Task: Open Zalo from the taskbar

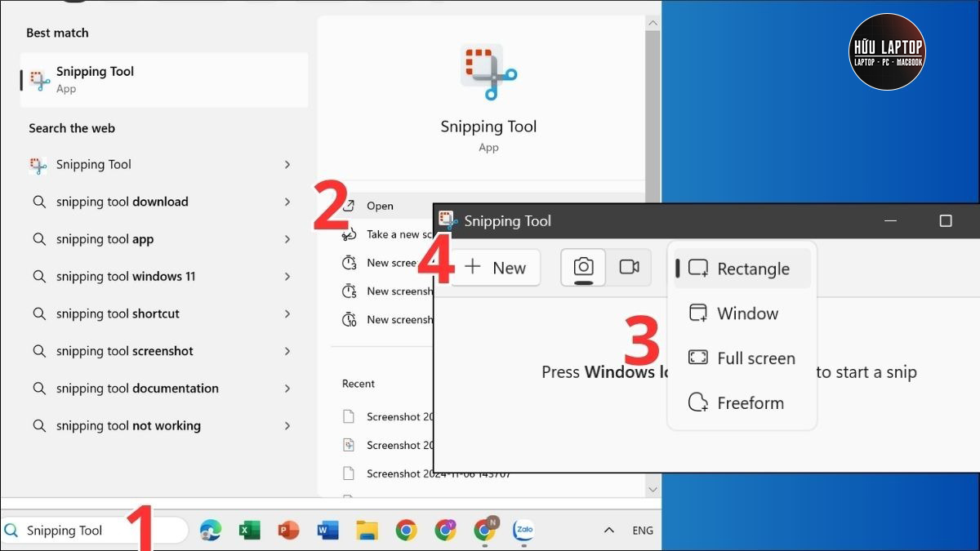Action: tap(523, 531)
